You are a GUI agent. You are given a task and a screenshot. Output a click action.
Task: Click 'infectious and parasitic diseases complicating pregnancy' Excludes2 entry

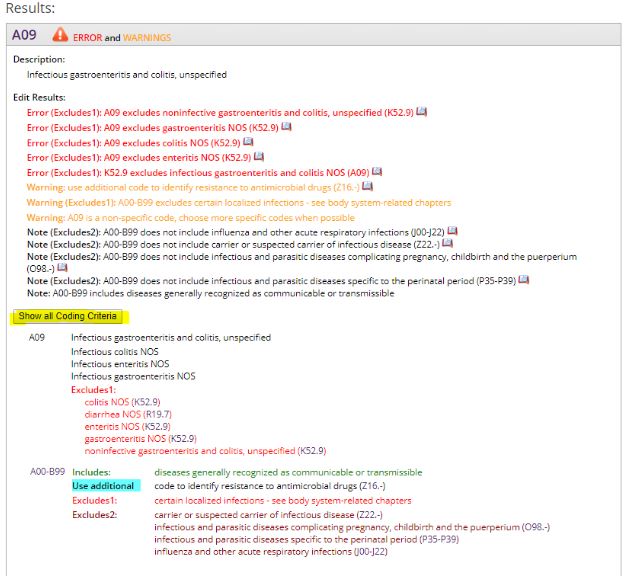tap(352, 527)
